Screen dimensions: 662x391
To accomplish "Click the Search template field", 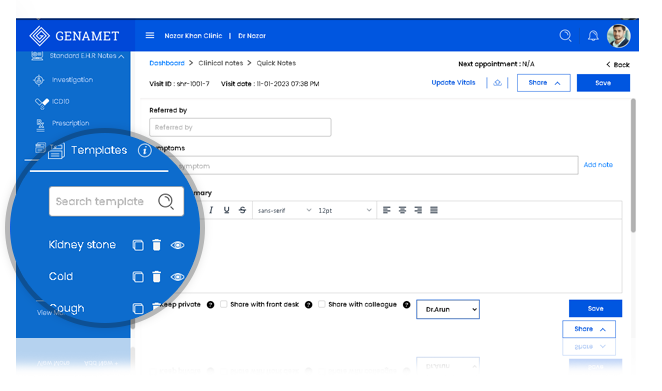I will [116, 201].
